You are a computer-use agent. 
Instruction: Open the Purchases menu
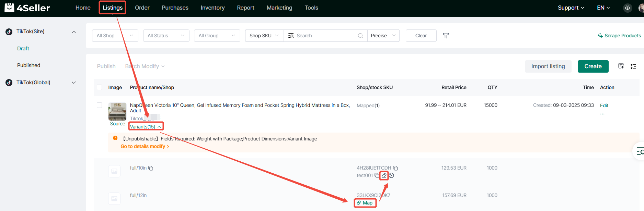point(175,8)
